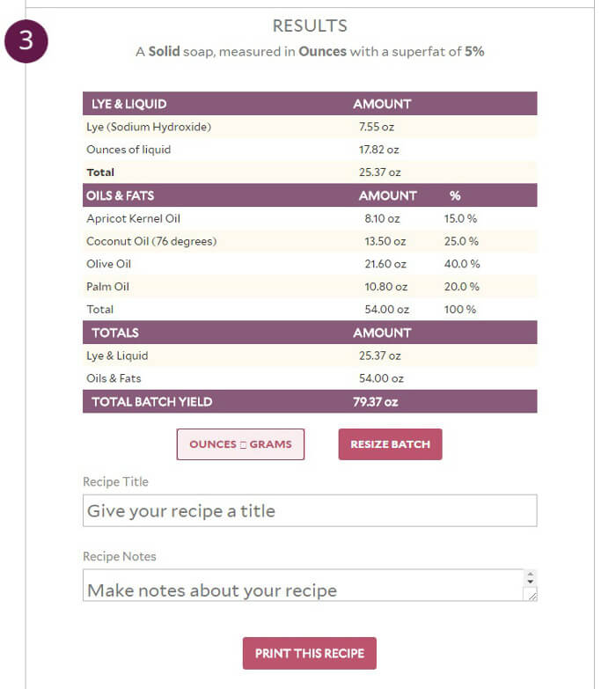Image resolution: width=616 pixels, height=689 pixels.
Task: Click the Totals section header
Action: [x=114, y=333]
